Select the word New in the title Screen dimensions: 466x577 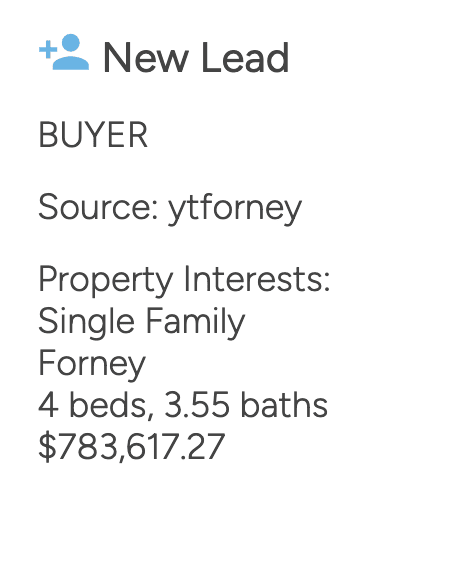(146, 57)
